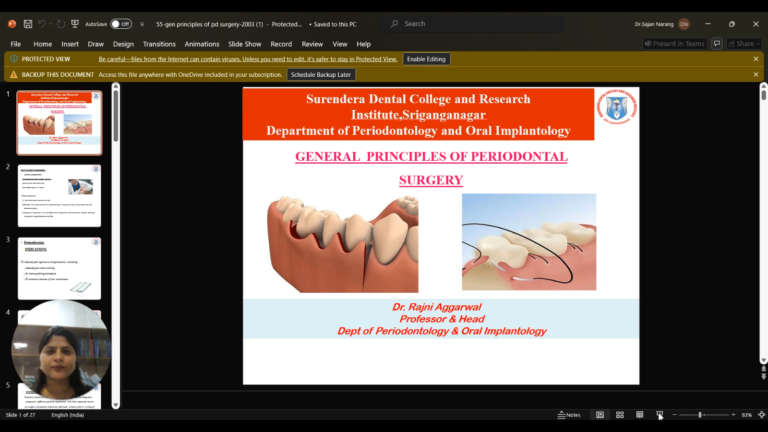Switch to Slide Sorter view icon
Image resolution: width=768 pixels, height=432 pixels.
(x=620, y=415)
